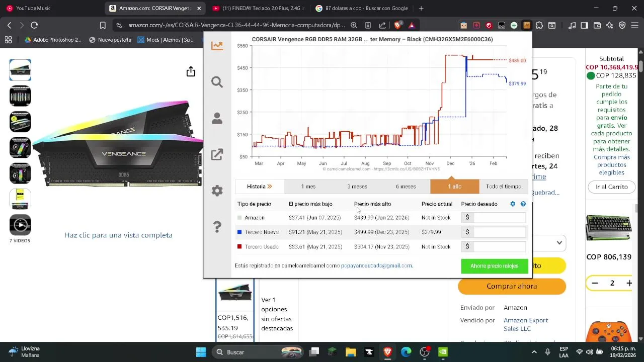
Task: Click Haz clic para una vista completa
Action: tap(118, 235)
